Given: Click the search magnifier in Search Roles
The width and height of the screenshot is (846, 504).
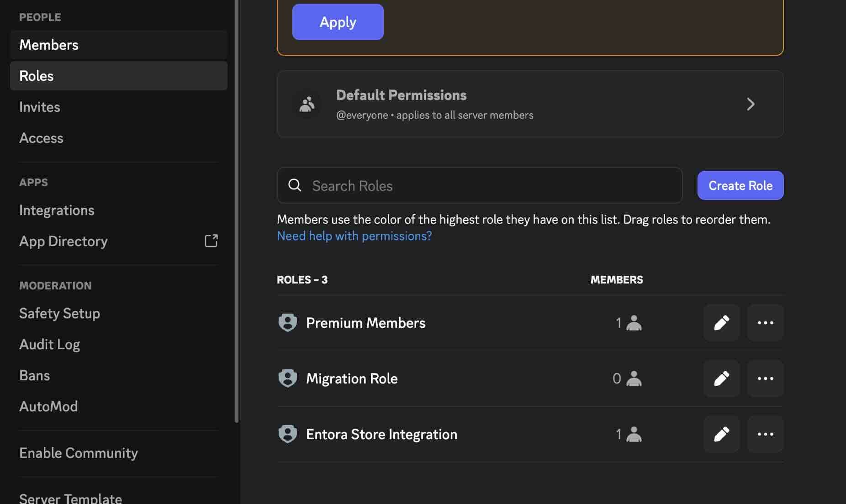Looking at the screenshot, I should (x=295, y=185).
